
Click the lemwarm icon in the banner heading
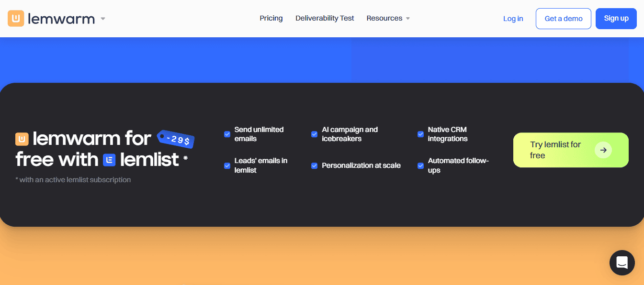[x=22, y=139]
